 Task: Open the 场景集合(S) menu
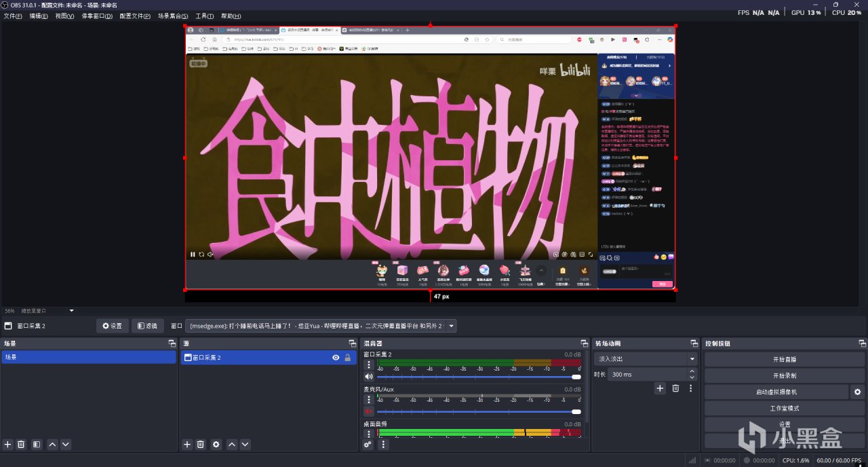tap(173, 16)
